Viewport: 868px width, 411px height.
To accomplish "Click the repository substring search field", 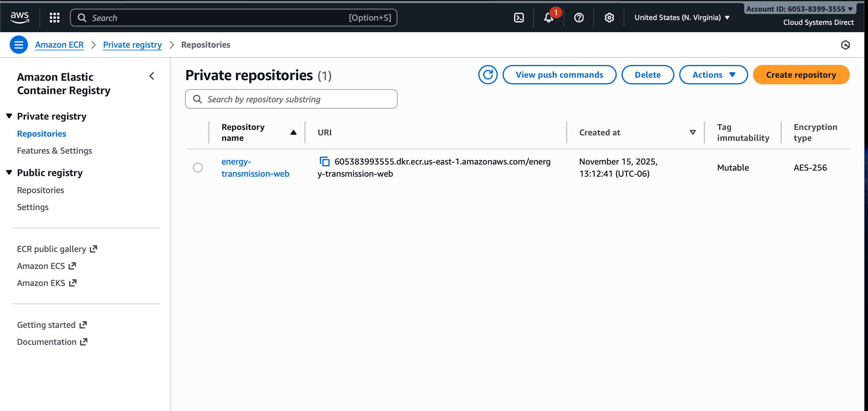I will [291, 99].
